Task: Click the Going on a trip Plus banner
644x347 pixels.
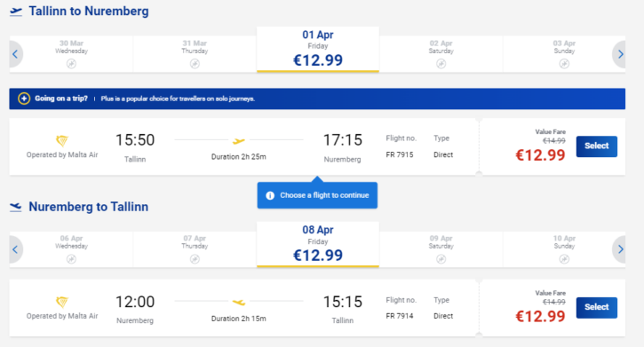Action: click(x=317, y=99)
